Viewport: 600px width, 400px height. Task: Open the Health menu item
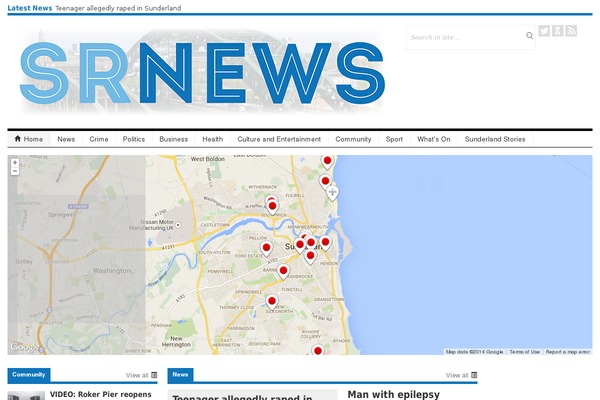click(213, 139)
